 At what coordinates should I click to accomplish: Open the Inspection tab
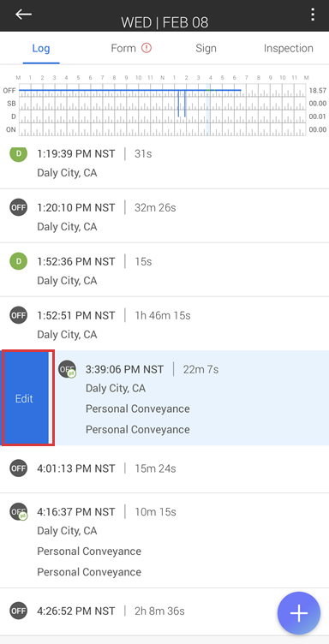click(289, 48)
